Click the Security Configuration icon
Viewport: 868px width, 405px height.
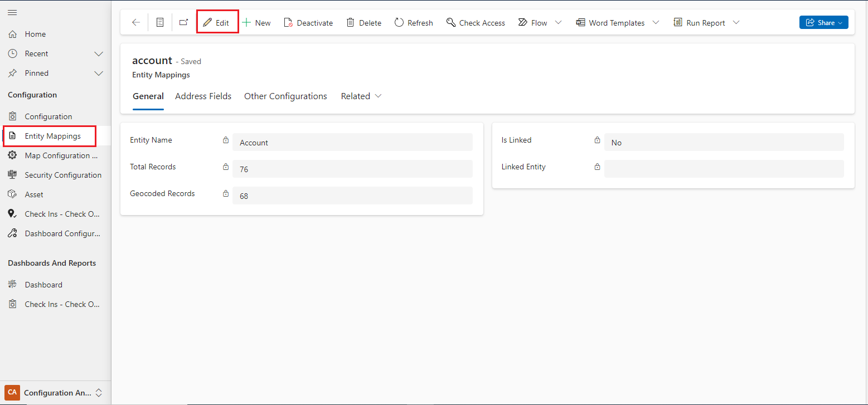(12, 175)
